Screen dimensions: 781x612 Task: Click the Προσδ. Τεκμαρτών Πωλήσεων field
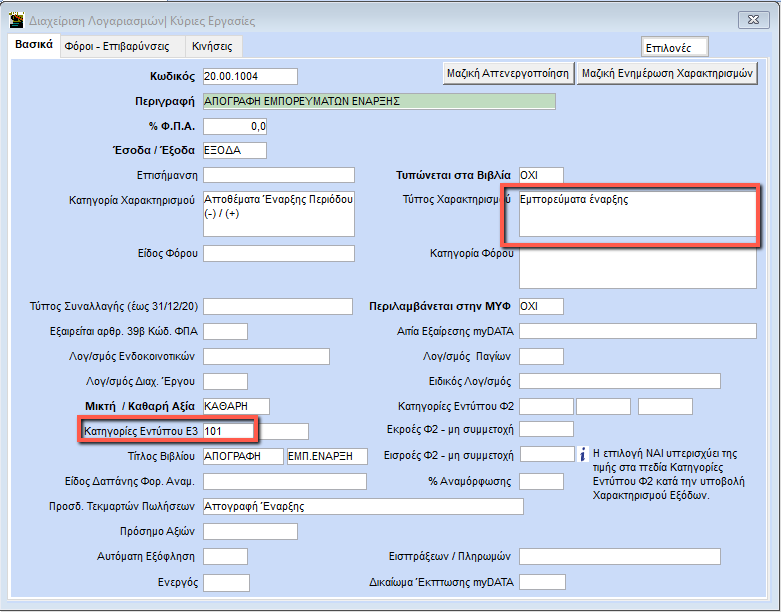[363, 506]
